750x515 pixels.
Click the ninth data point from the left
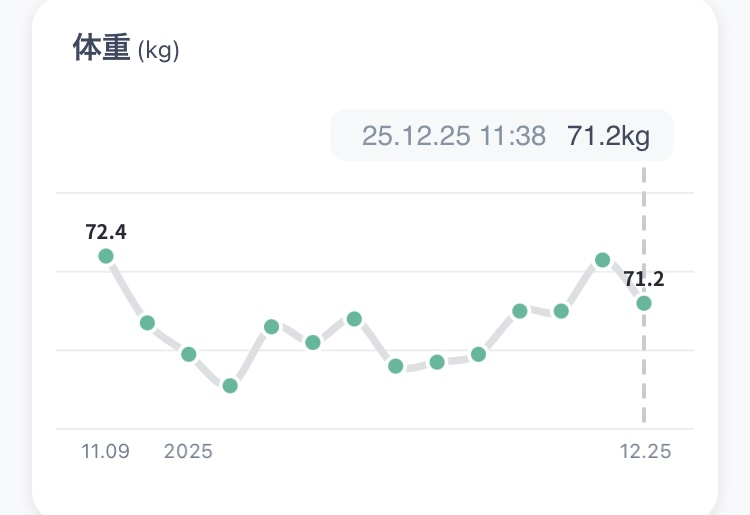pos(437,362)
